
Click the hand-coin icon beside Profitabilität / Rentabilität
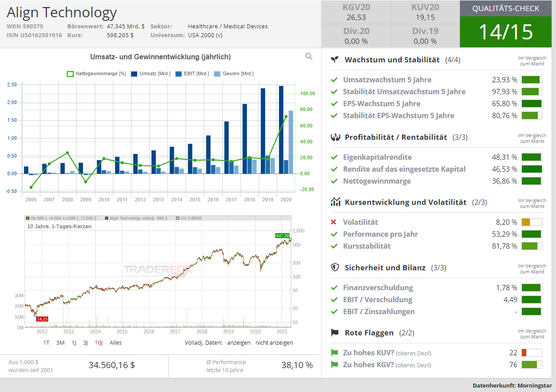click(336, 137)
